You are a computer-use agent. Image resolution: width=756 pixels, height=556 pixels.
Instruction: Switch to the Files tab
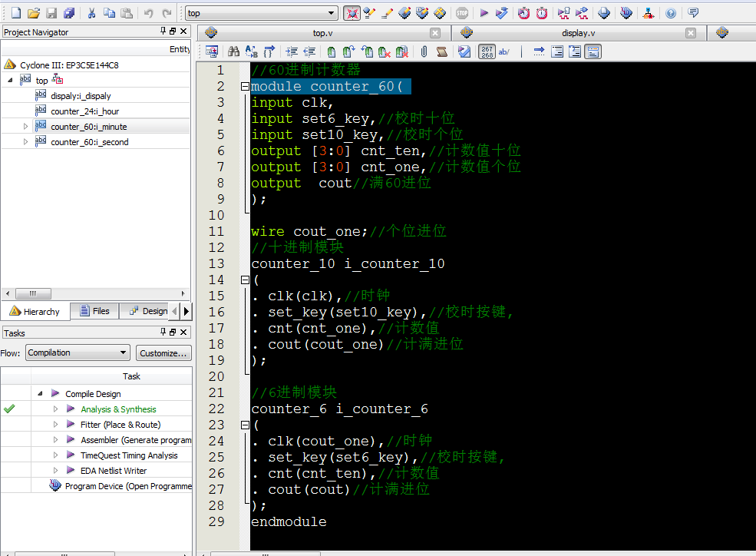tap(95, 311)
